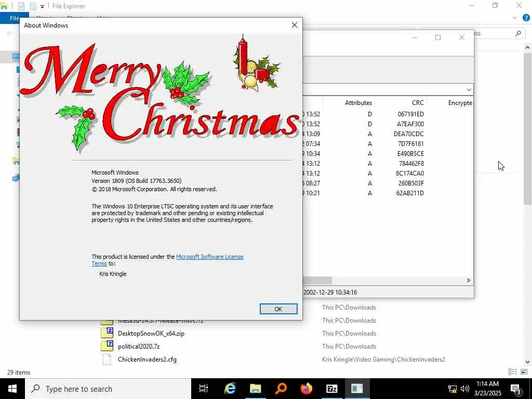
Task: Click the '29 items' status text
Action: pyautogui.click(x=19, y=372)
